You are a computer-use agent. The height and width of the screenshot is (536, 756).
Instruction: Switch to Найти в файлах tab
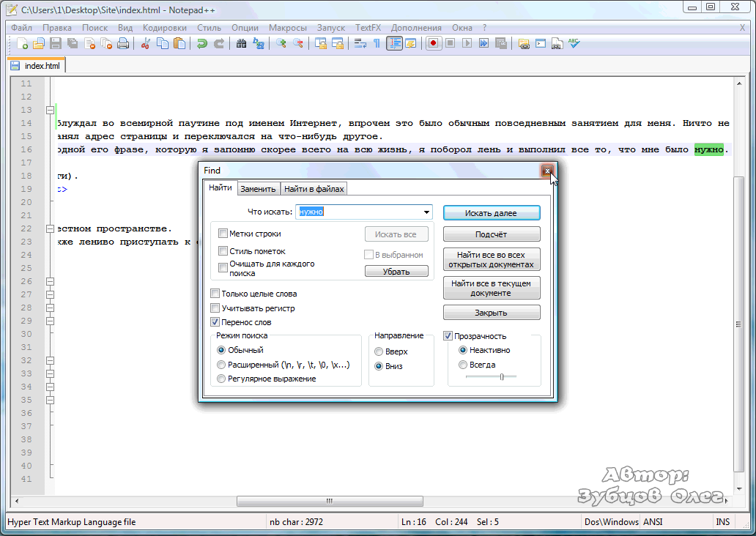pyautogui.click(x=314, y=189)
